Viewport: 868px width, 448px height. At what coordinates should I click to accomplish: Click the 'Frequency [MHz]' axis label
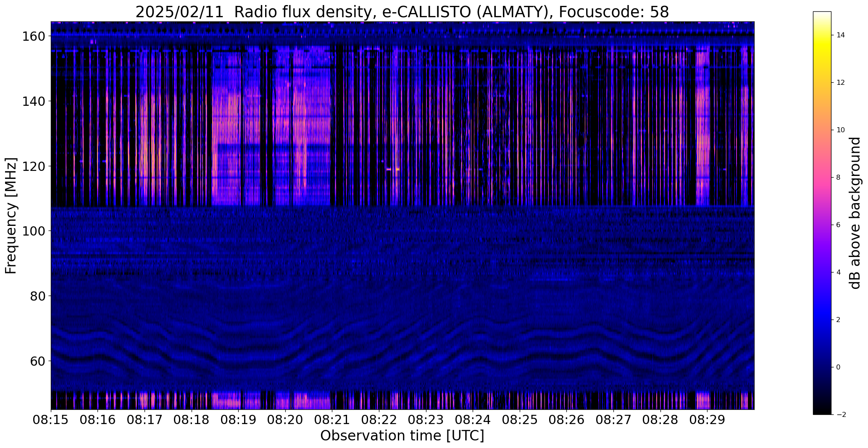click(x=11, y=215)
